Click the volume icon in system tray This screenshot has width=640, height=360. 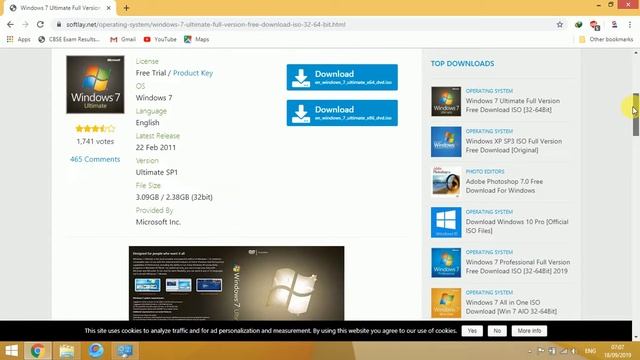pos(573,351)
